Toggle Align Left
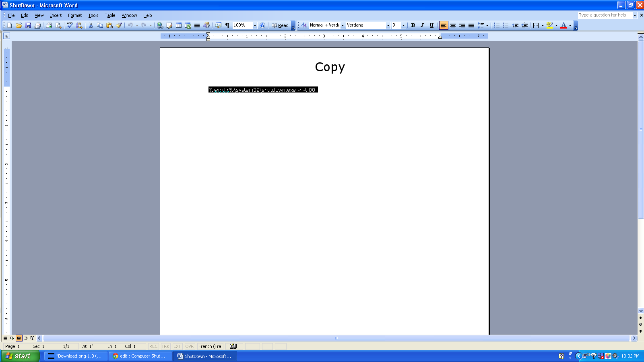 (444, 25)
